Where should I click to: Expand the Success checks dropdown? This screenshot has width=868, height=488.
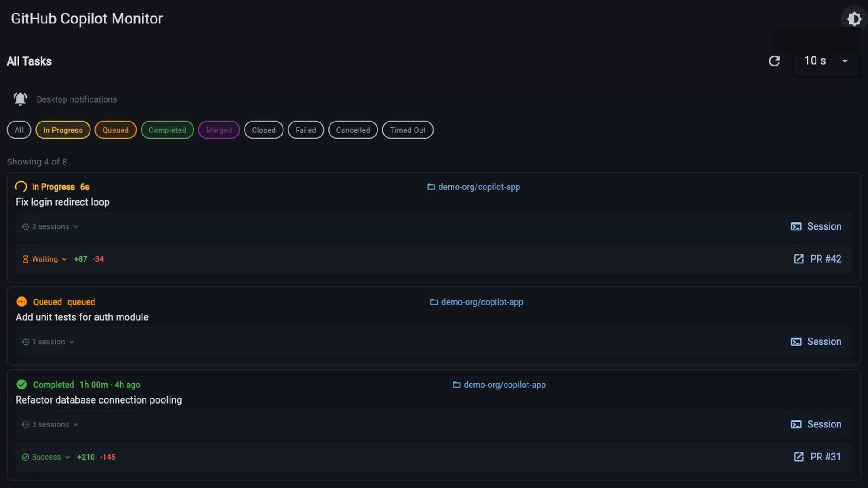tap(46, 457)
